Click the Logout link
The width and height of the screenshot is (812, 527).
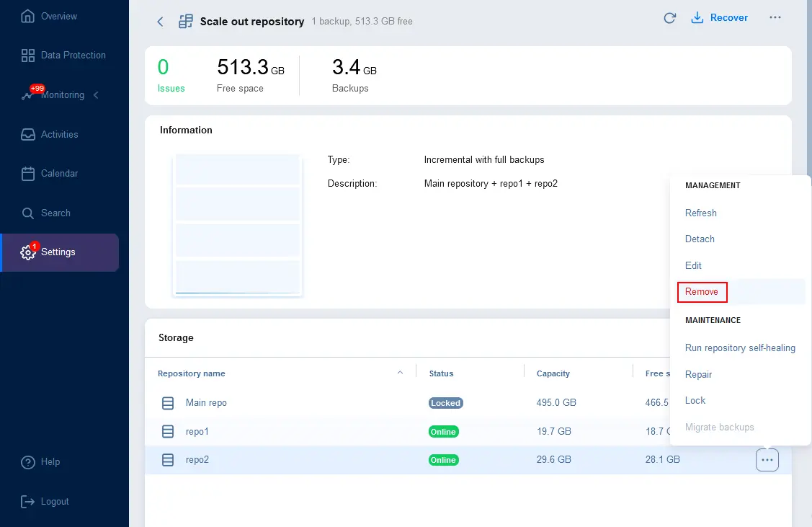[x=55, y=502]
